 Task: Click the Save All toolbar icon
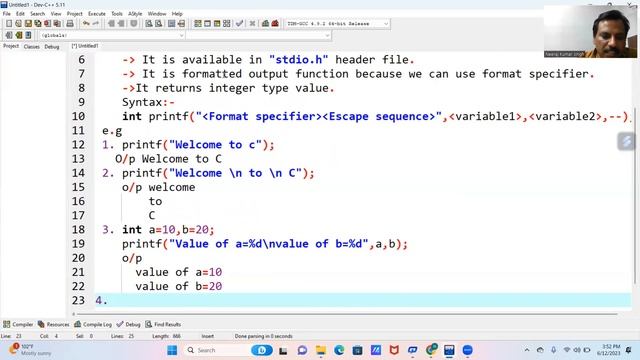click(x=38, y=24)
